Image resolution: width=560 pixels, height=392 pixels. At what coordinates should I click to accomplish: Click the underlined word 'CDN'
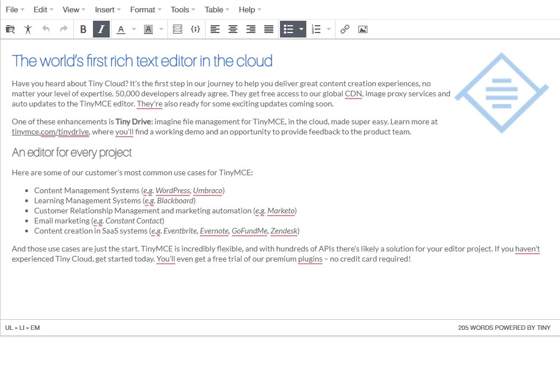[353, 94]
